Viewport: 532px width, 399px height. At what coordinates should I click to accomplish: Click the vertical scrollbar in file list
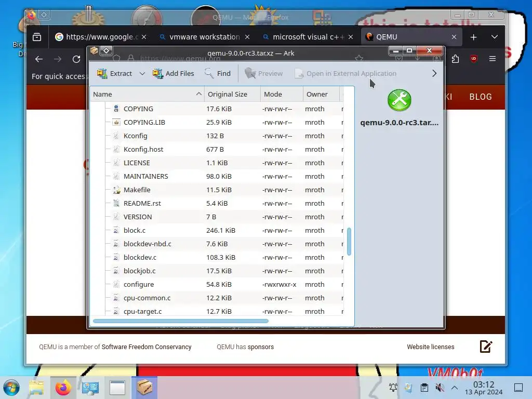[x=349, y=242]
